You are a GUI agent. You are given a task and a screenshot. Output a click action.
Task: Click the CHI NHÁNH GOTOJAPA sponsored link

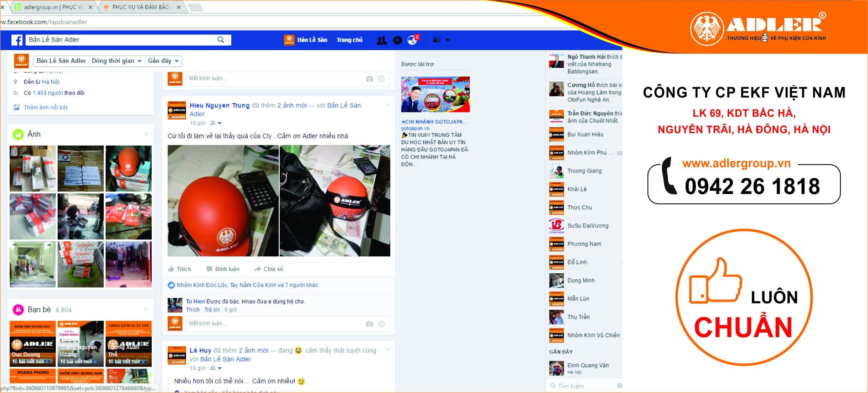[x=434, y=122]
